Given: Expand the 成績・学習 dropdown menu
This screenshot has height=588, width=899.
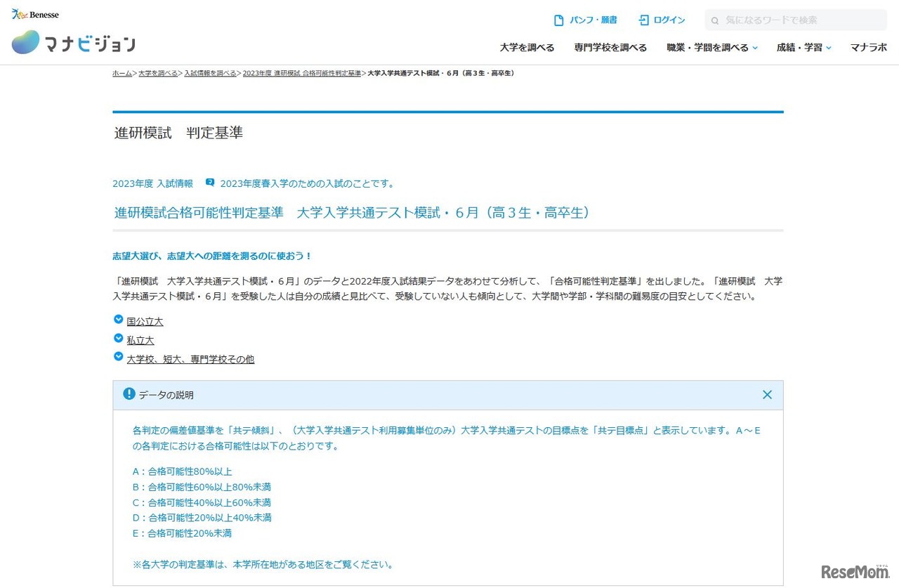Looking at the screenshot, I should [803, 48].
